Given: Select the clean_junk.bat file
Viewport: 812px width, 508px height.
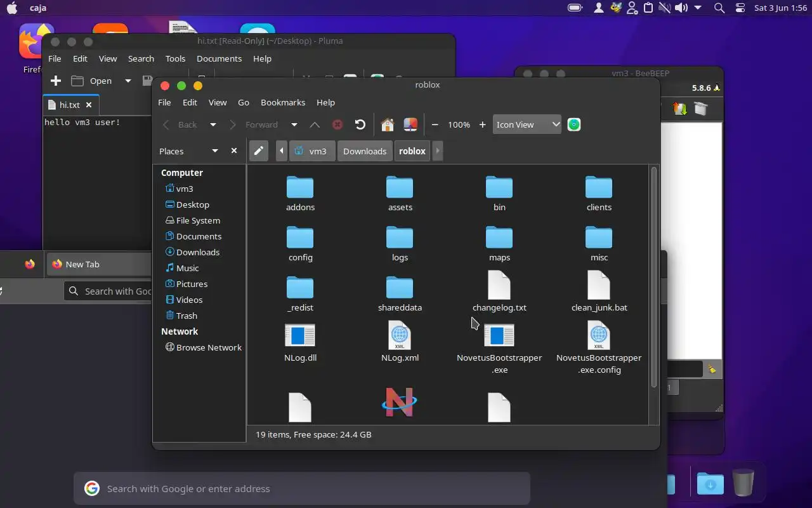Looking at the screenshot, I should [x=599, y=291].
